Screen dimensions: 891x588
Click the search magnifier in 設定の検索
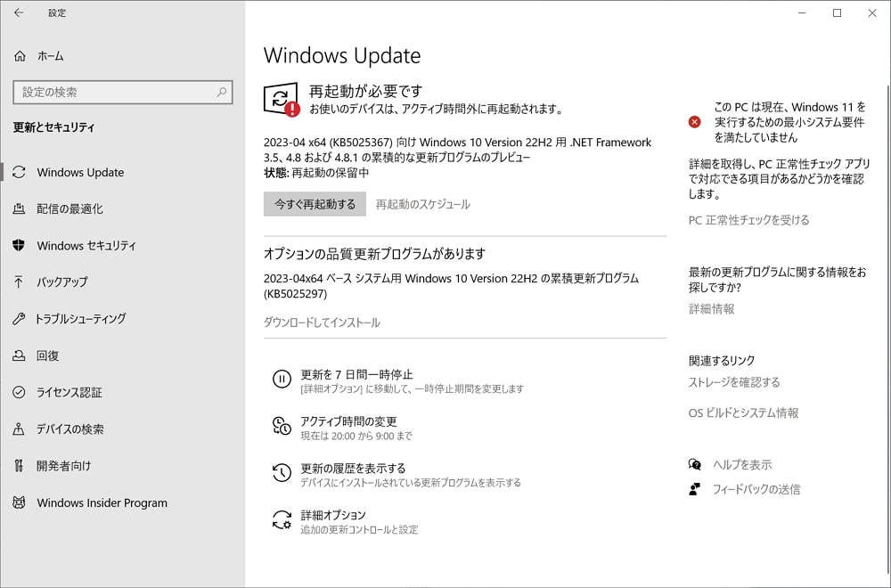(222, 92)
